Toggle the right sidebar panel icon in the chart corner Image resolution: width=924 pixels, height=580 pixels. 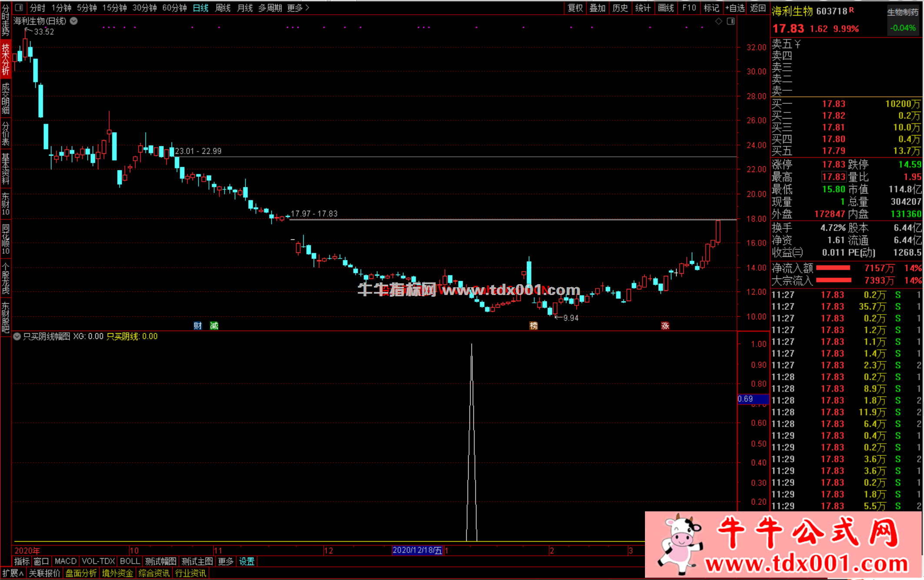(731, 21)
